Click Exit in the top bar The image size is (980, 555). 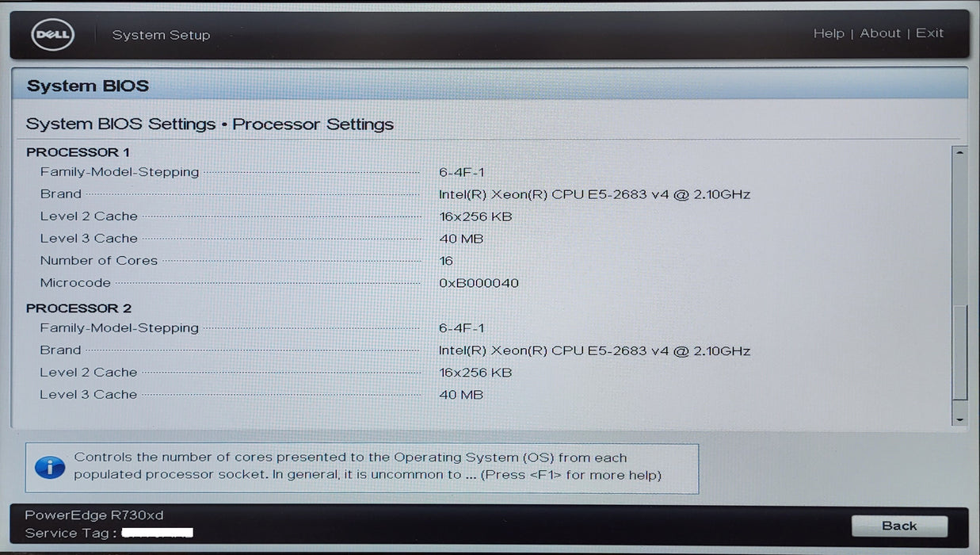click(929, 33)
